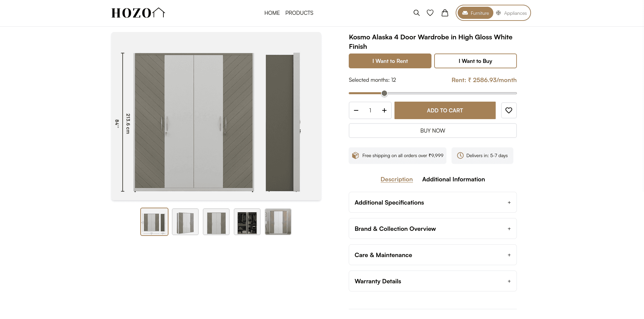Expand Additional Specifications section
The width and height of the screenshot is (644, 319).
(x=433, y=202)
